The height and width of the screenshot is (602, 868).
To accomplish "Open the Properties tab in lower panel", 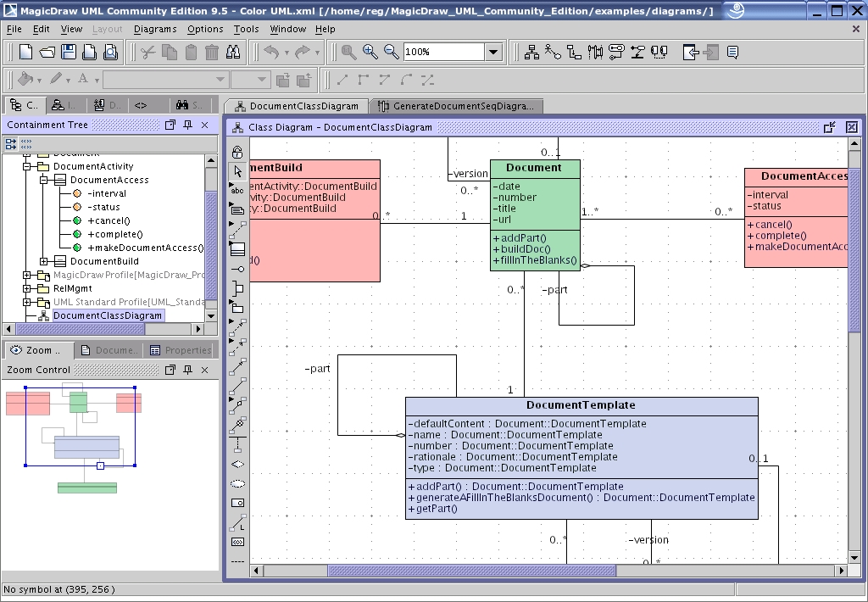I will [x=181, y=350].
